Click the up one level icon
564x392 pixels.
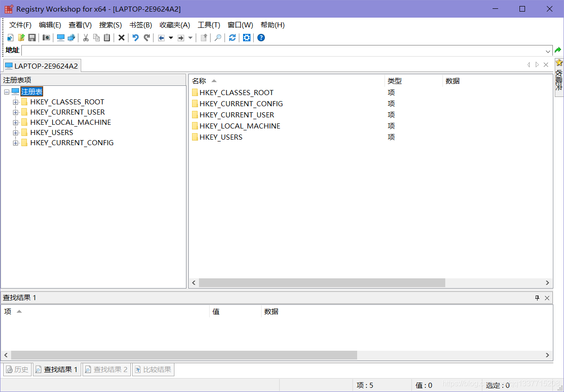coord(204,38)
